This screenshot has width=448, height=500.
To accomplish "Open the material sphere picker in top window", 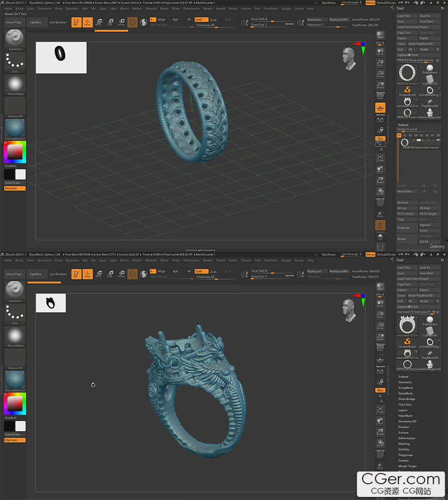I will tap(15, 128).
